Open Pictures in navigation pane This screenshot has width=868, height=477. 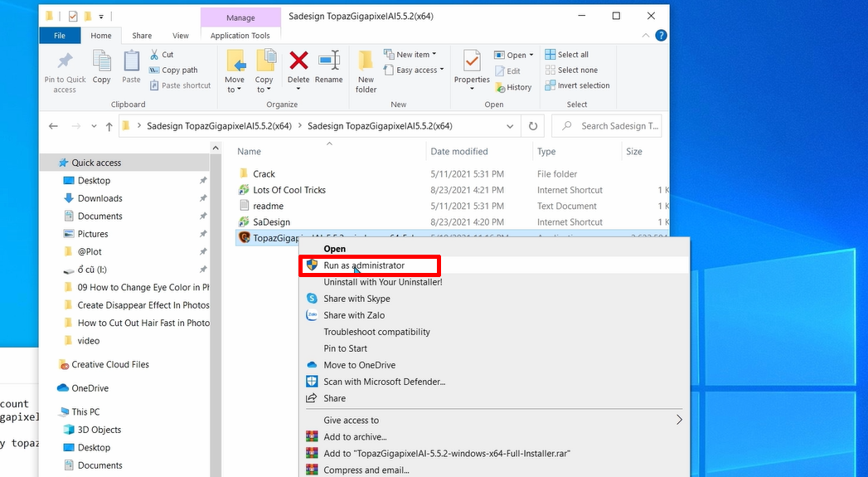(x=93, y=234)
